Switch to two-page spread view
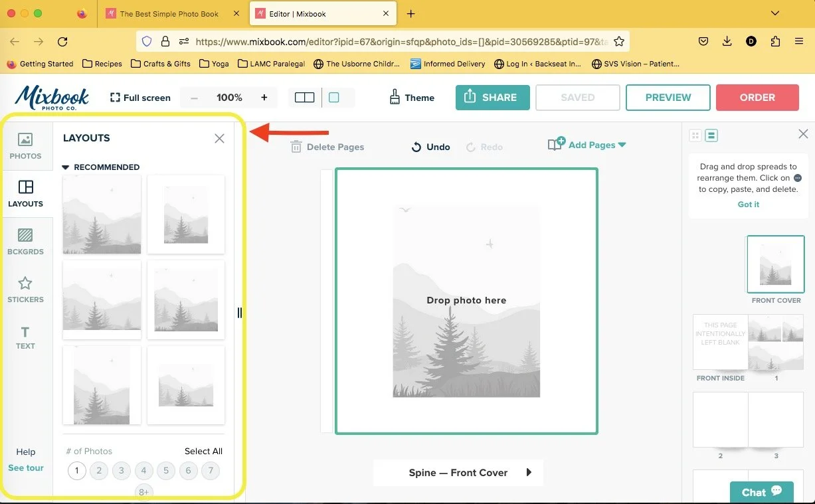Viewport: 815px width, 504px height. [304, 96]
